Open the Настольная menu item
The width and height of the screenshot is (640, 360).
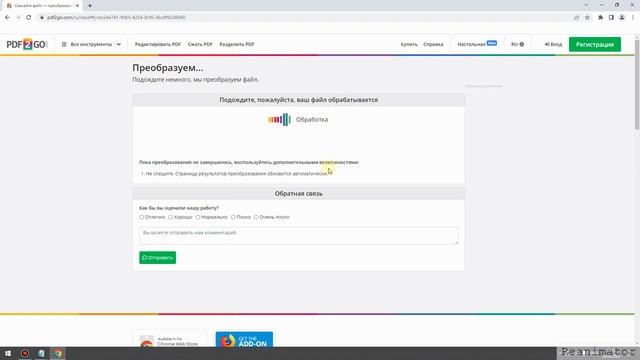pos(477,44)
